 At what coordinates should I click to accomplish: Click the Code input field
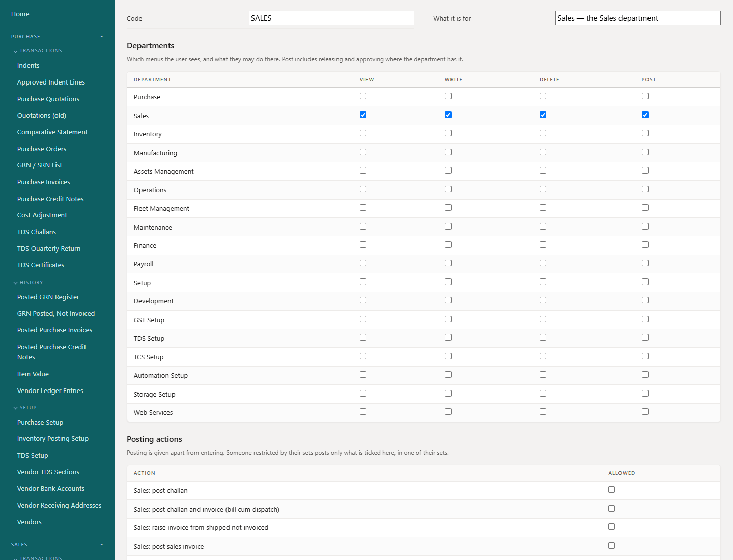331,18
